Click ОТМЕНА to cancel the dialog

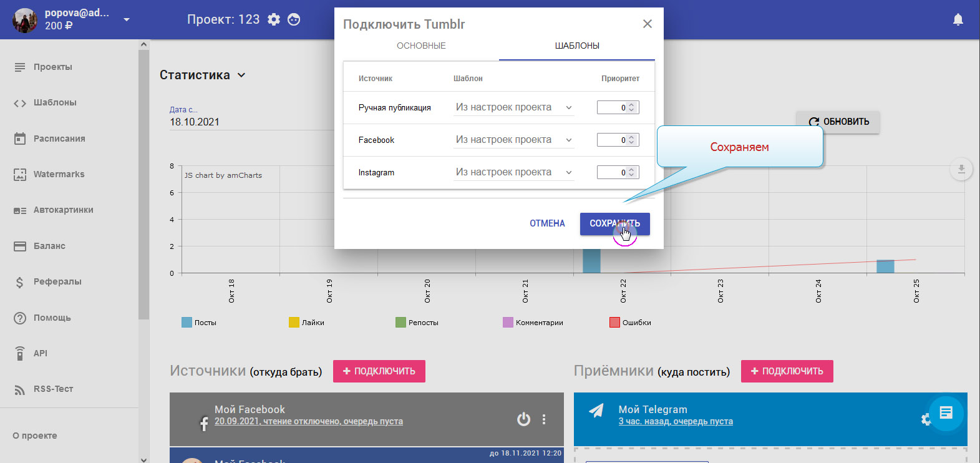point(547,223)
